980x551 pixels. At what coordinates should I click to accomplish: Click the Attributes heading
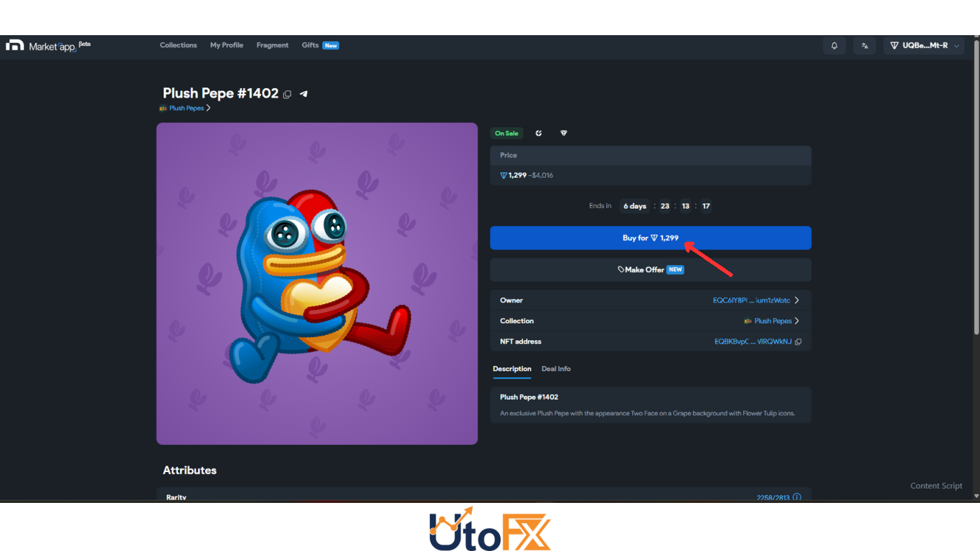[189, 470]
